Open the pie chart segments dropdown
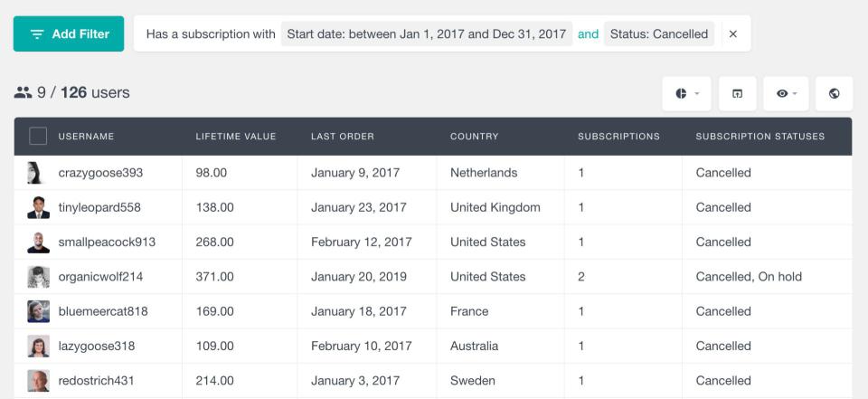The width and height of the screenshot is (868, 399). point(687,93)
